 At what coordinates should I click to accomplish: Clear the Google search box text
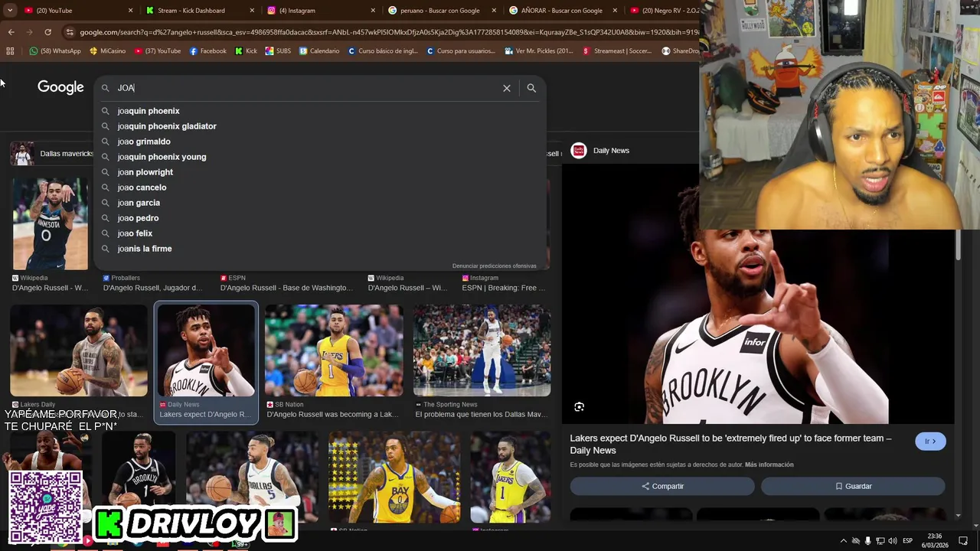507,88
